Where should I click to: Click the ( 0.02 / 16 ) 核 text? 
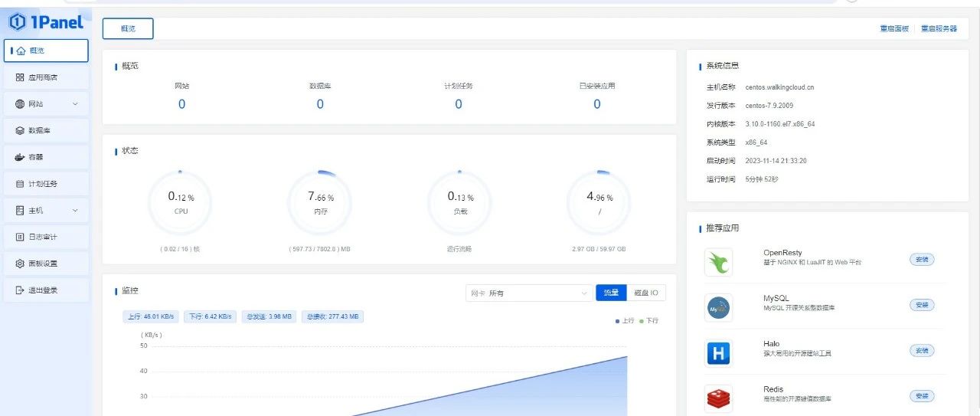point(181,249)
